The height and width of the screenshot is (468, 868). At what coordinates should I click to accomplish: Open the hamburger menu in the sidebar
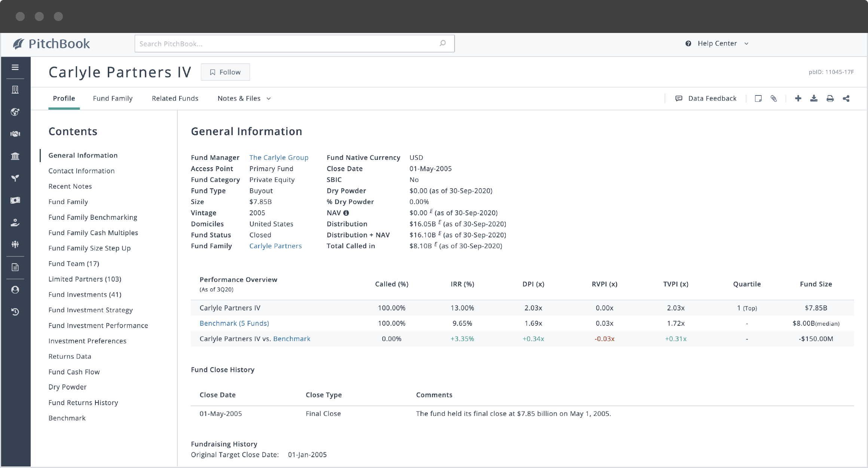coord(15,67)
